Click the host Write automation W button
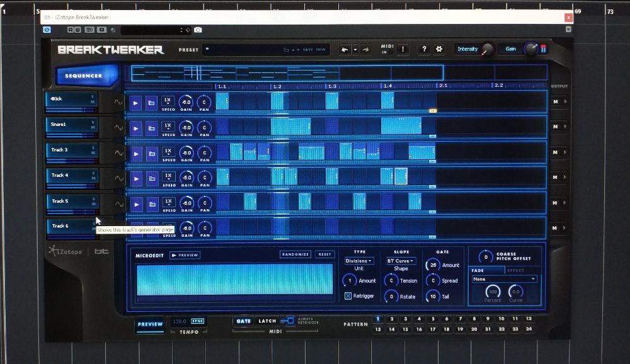The height and width of the screenshot is (364, 630). tap(77, 30)
